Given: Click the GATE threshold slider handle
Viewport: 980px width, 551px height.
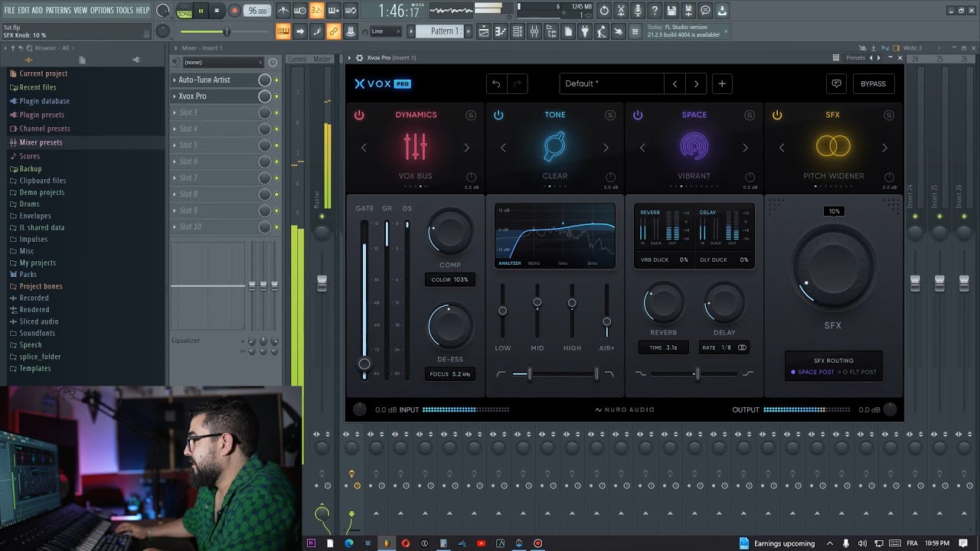Looking at the screenshot, I should [364, 364].
